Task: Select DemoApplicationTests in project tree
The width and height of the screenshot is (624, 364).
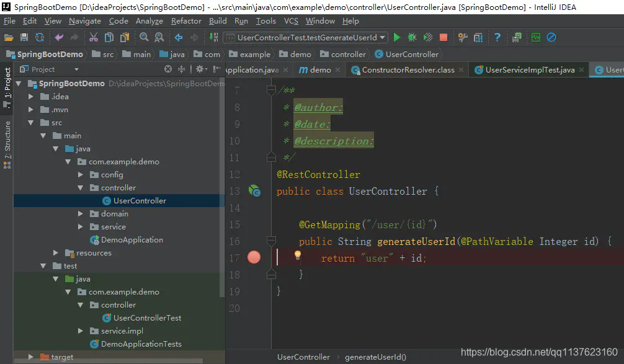Action: tap(141, 344)
